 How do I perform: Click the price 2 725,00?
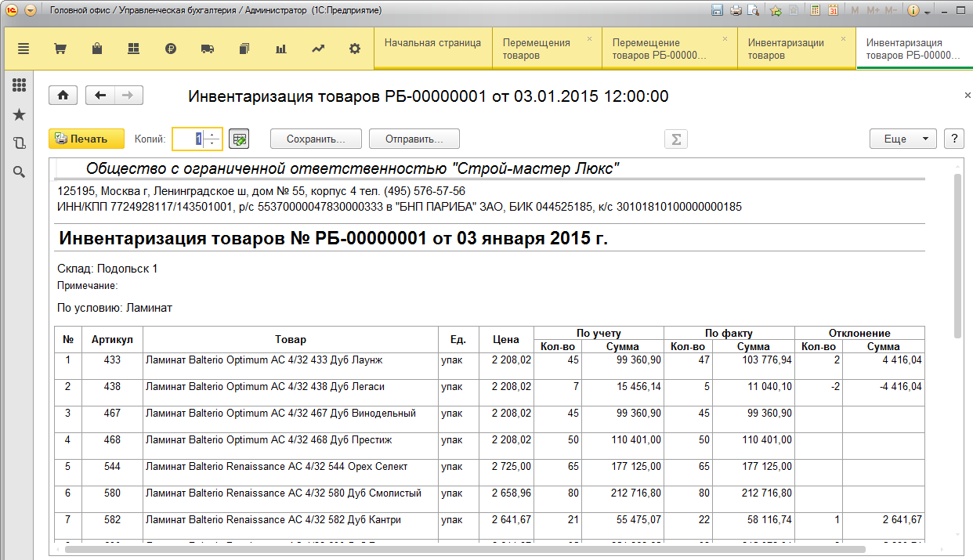click(x=511, y=467)
